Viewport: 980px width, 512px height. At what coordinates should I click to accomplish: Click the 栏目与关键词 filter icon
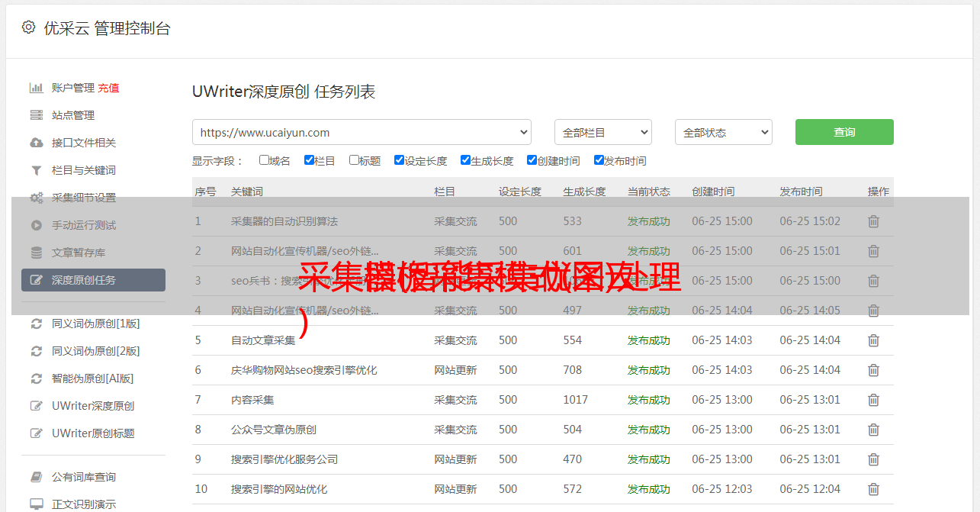(36, 170)
